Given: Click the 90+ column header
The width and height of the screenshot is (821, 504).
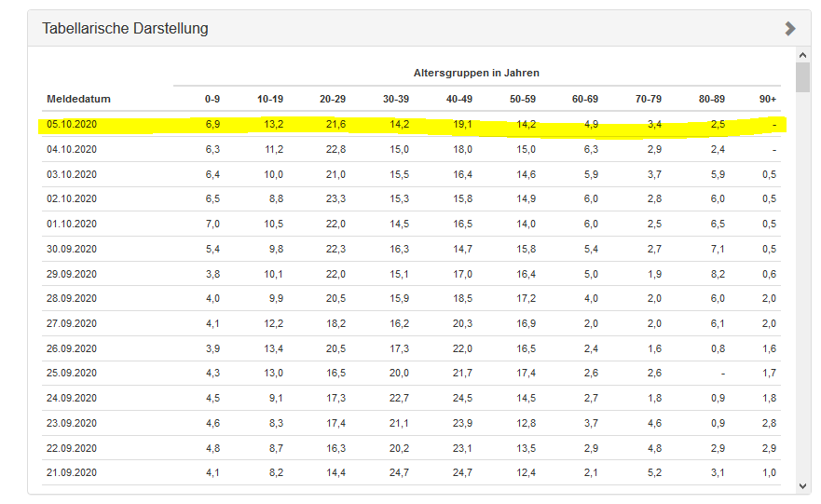Looking at the screenshot, I should click(x=768, y=99).
